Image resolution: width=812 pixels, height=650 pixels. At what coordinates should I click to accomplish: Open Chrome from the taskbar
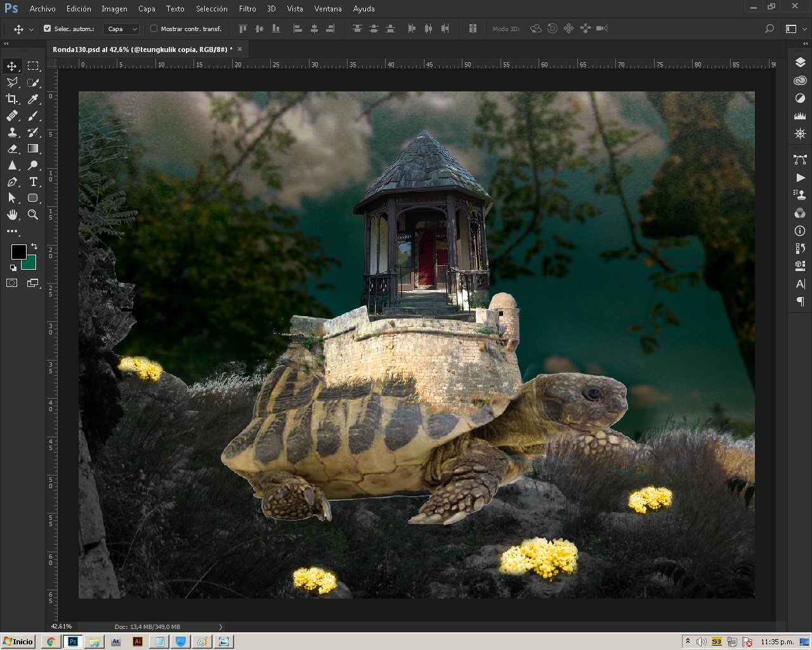click(x=51, y=642)
